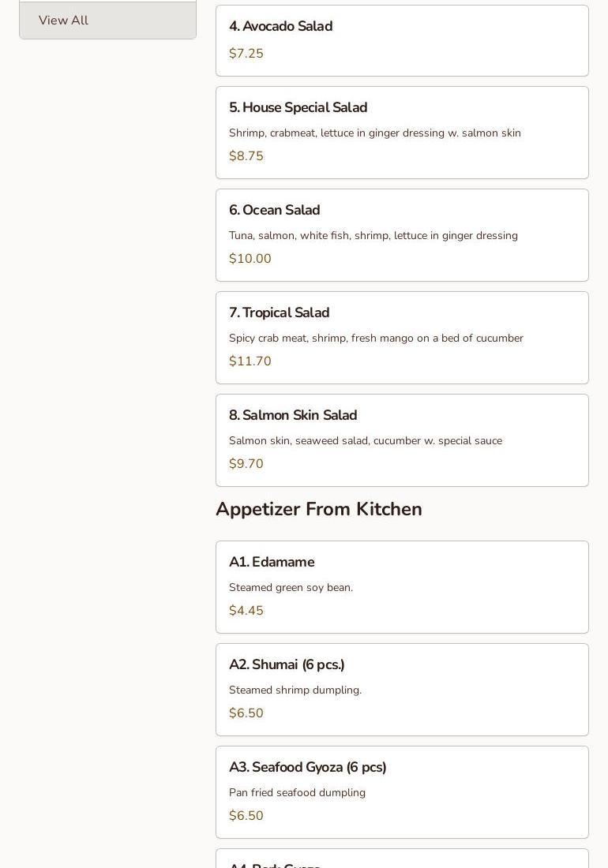Viewport: 608px width, 868px height.
Task: Select the Salmon Skin Salad item
Action: pyautogui.click(x=293, y=416)
